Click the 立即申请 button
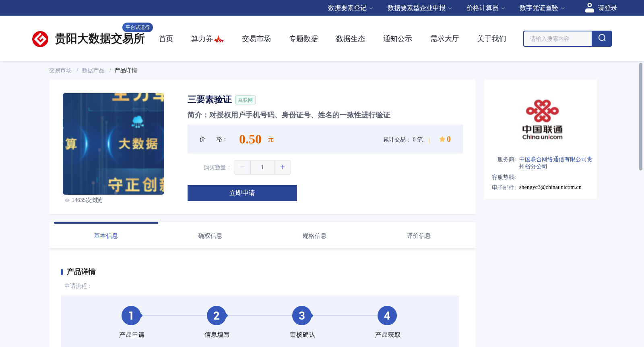644x347 pixels. (242, 193)
